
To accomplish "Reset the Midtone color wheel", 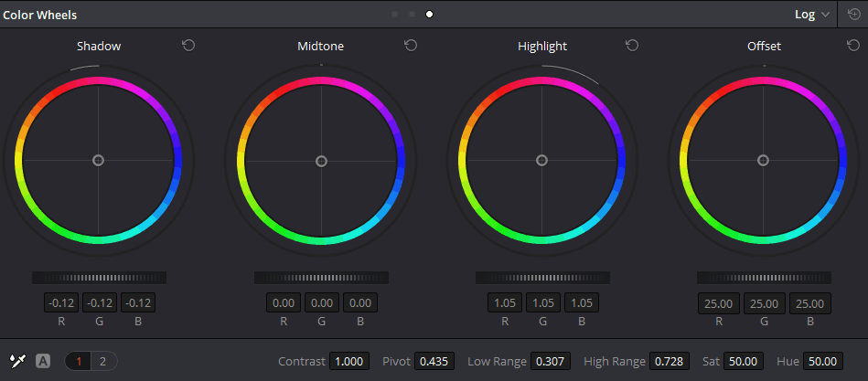I will tap(410, 46).
